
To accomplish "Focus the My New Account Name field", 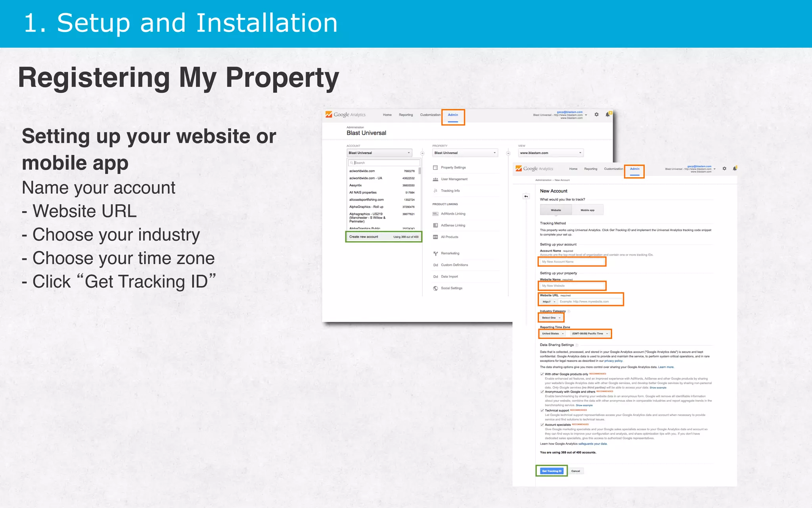I will tap(572, 262).
